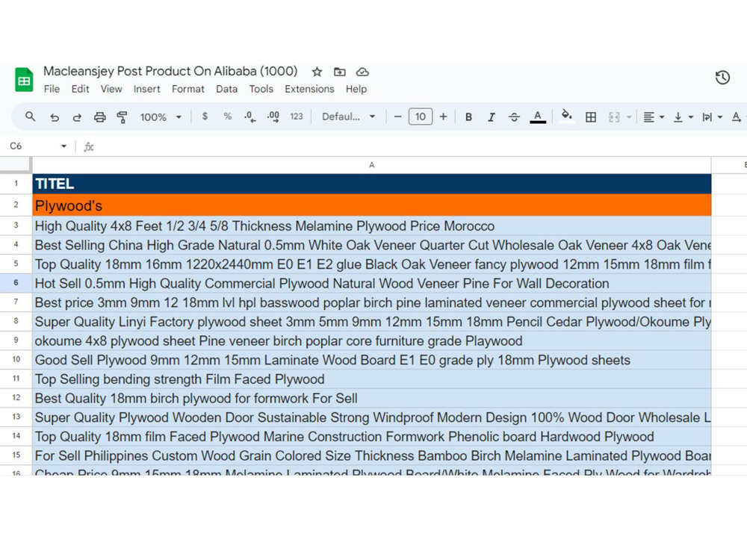The width and height of the screenshot is (747, 560).
Task: Select Best Quality 18mm birch plywood cell
Action: 371,398
